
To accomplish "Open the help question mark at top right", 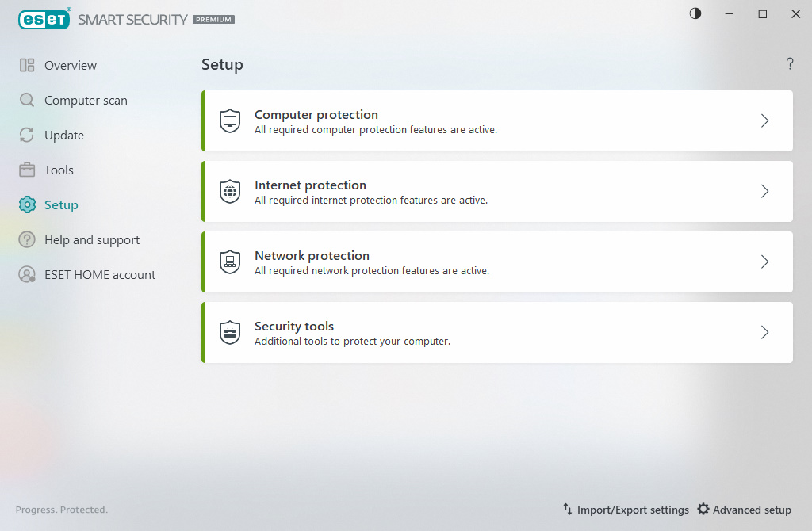I will pyautogui.click(x=790, y=63).
